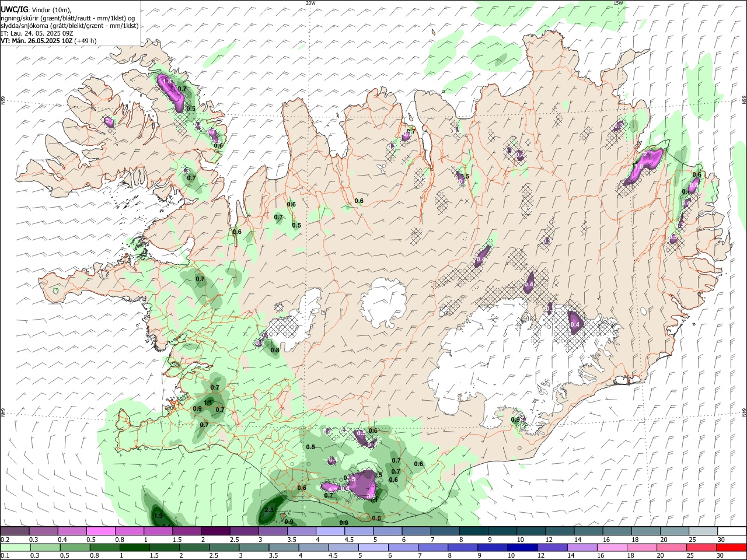Click the 2.3 precipitation value on the map
The image size is (747, 560).
click(269, 510)
